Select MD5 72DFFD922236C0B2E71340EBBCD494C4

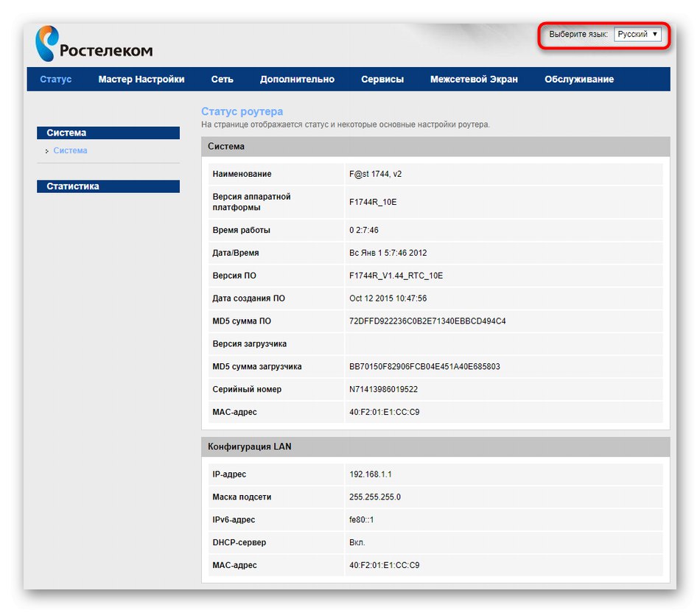(427, 321)
